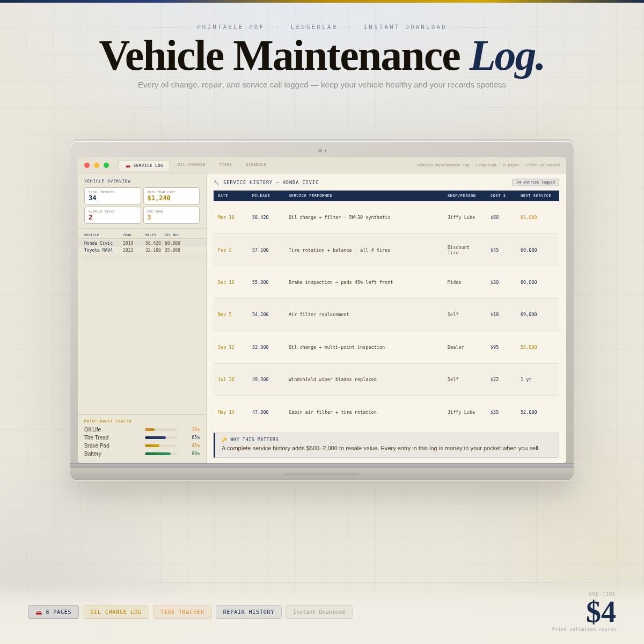Click the car icon in 8 Pages badge

(x=39, y=612)
